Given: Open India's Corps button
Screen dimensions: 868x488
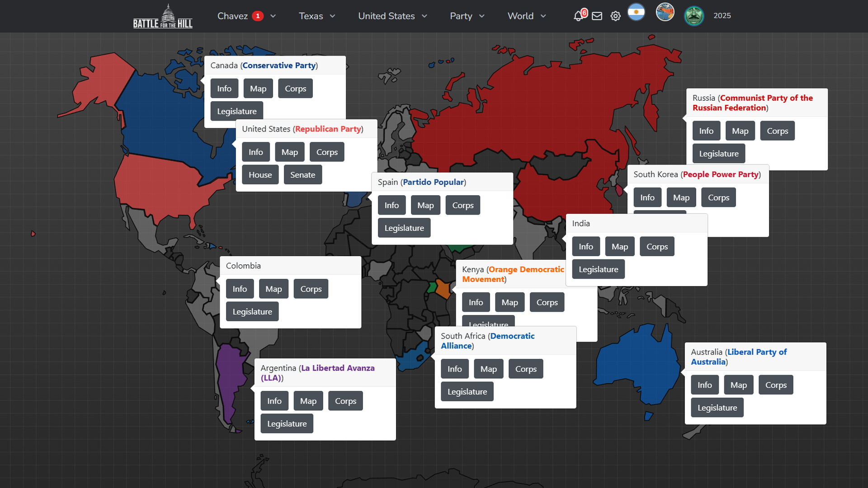Looking at the screenshot, I should click(x=657, y=247).
